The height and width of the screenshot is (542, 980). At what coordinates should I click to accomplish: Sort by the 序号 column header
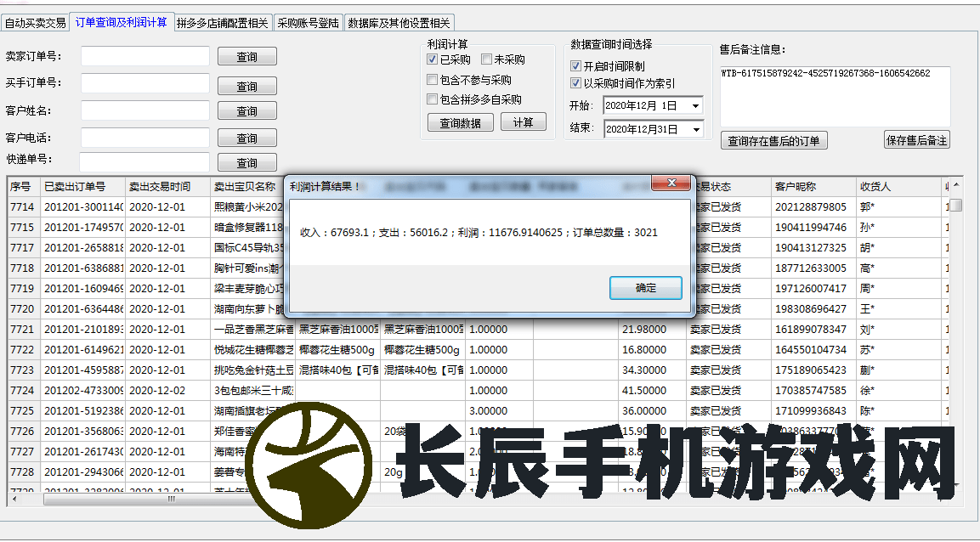[x=25, y=187]
